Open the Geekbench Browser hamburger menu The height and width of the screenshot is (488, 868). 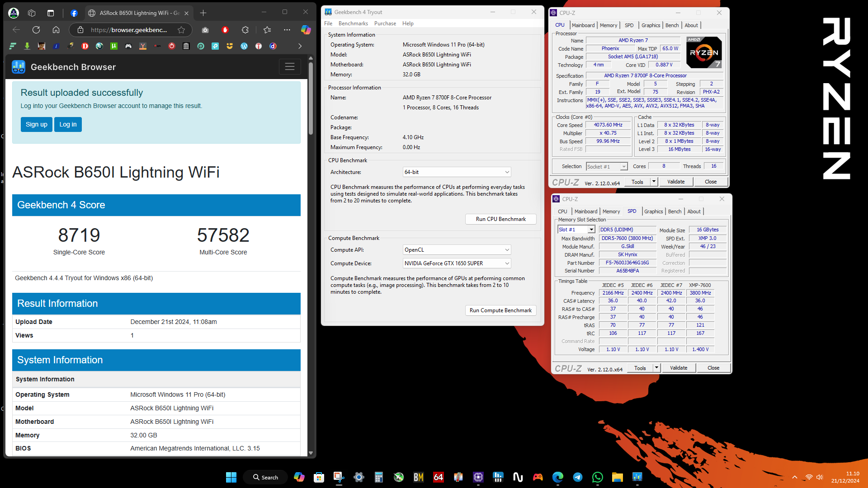pyautogui.click(x=290, y=67)
